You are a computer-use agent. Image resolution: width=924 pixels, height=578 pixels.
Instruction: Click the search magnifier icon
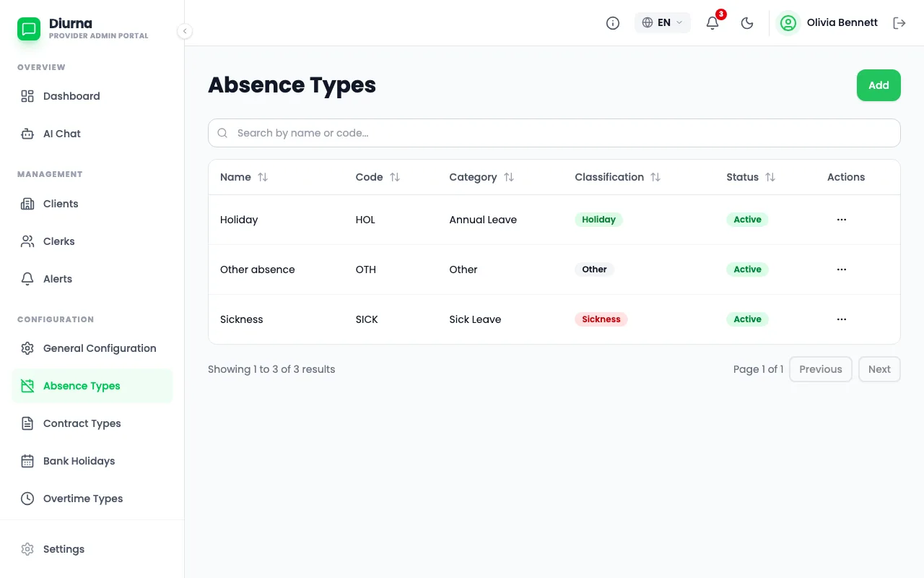(223, 133)
